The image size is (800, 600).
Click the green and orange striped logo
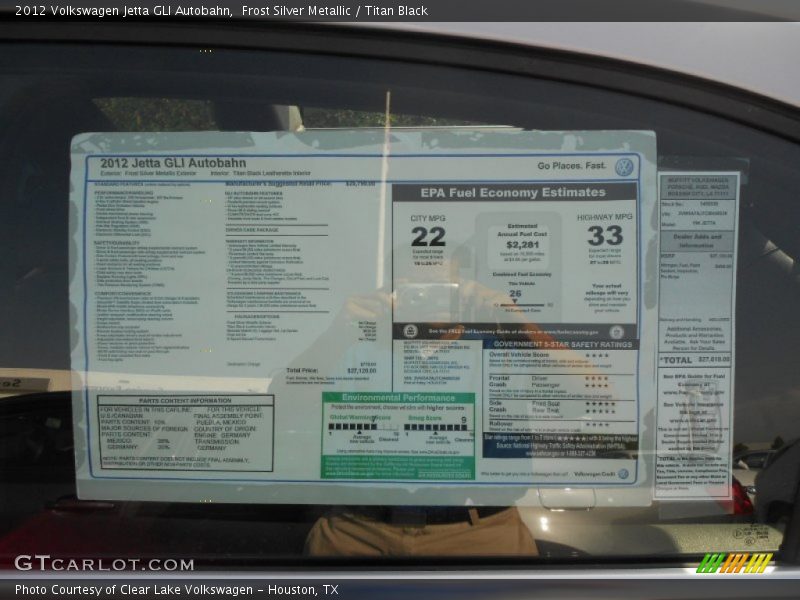[735, 563]
